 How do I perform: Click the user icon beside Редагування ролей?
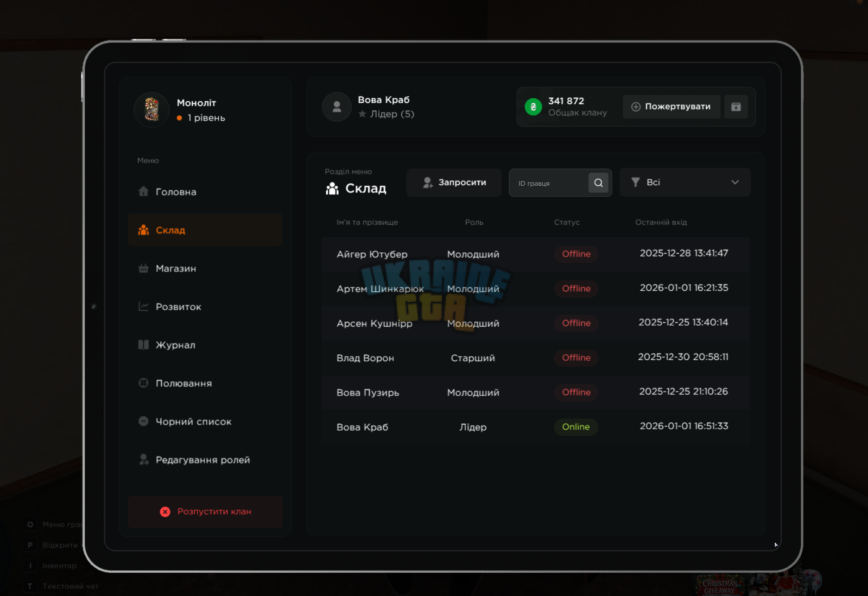(x=144, y=459)
